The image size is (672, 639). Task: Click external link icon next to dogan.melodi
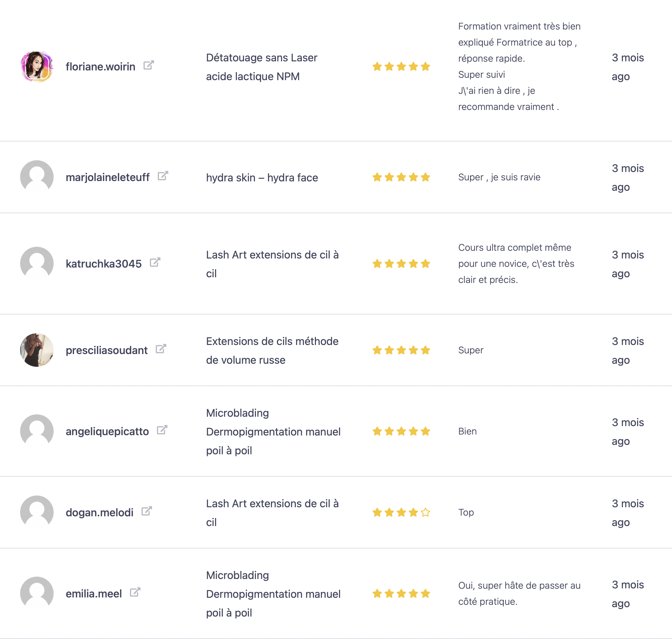pos(146,511)
